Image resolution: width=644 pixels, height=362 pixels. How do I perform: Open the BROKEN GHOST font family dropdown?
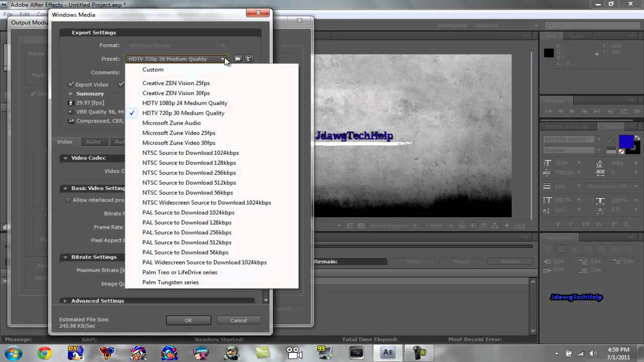[x=598, y=139]
